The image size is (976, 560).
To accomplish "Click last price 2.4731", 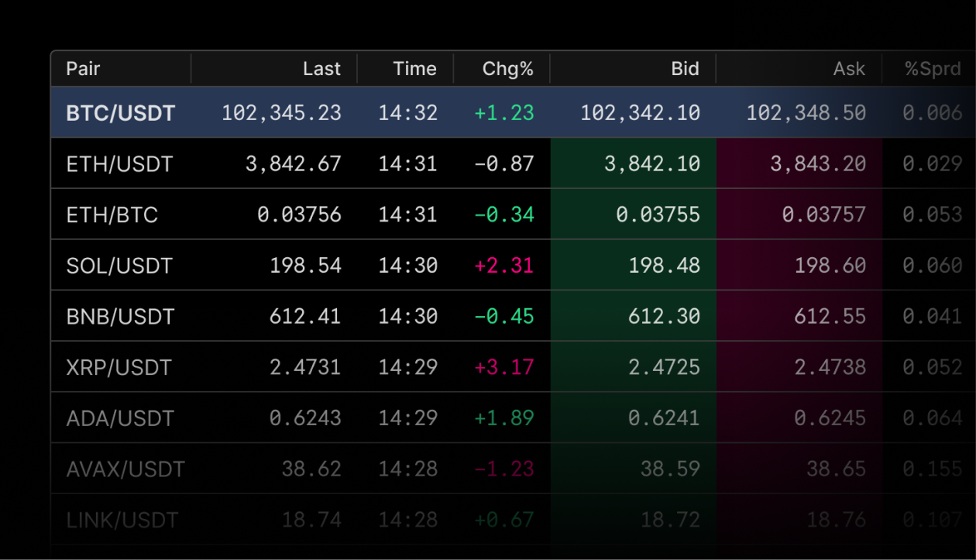I will click(305, 367).
